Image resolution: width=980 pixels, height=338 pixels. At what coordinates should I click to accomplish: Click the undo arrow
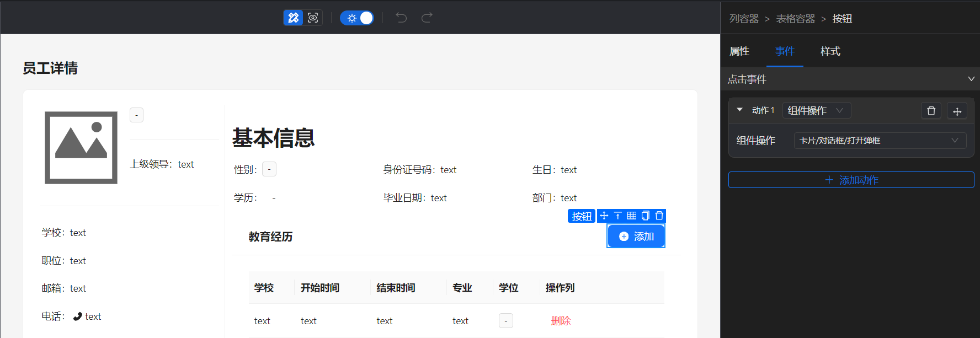click(401, 18)
